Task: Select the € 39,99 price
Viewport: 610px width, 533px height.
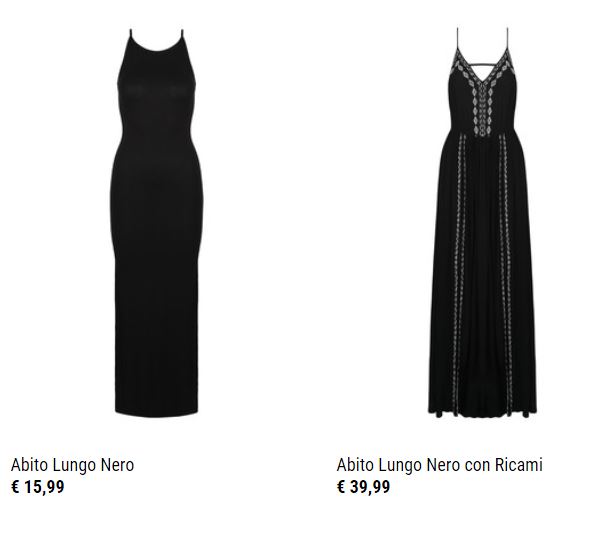Action: [x=363, y=487]
